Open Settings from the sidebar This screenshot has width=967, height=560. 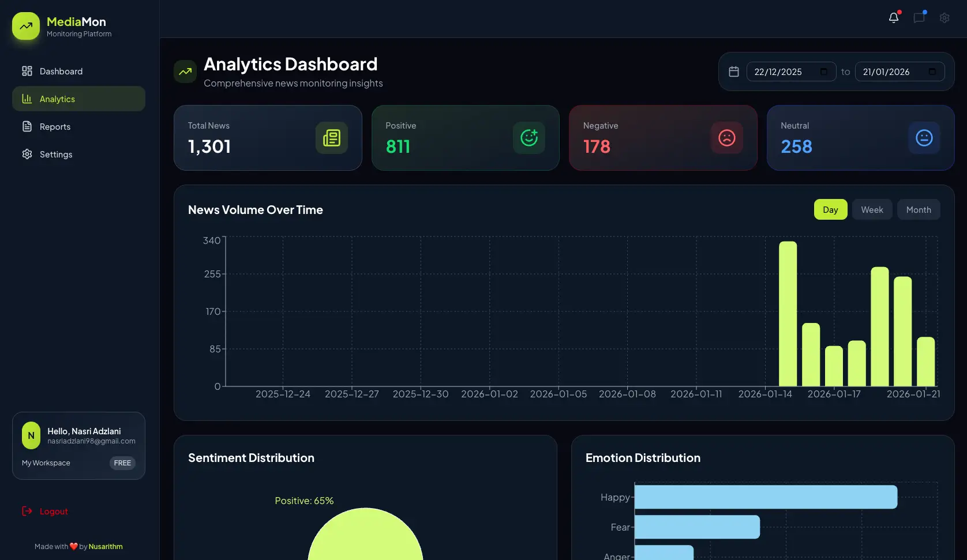coord(56,154)
